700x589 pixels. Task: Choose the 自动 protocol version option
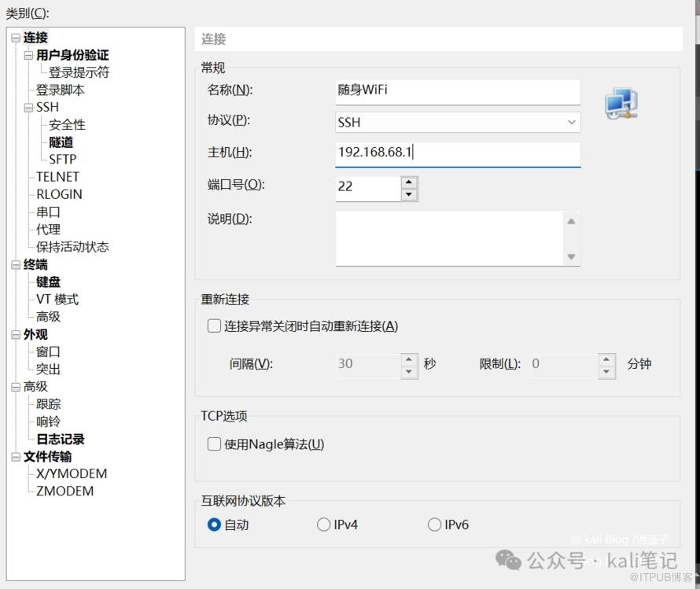click(214, 525)
